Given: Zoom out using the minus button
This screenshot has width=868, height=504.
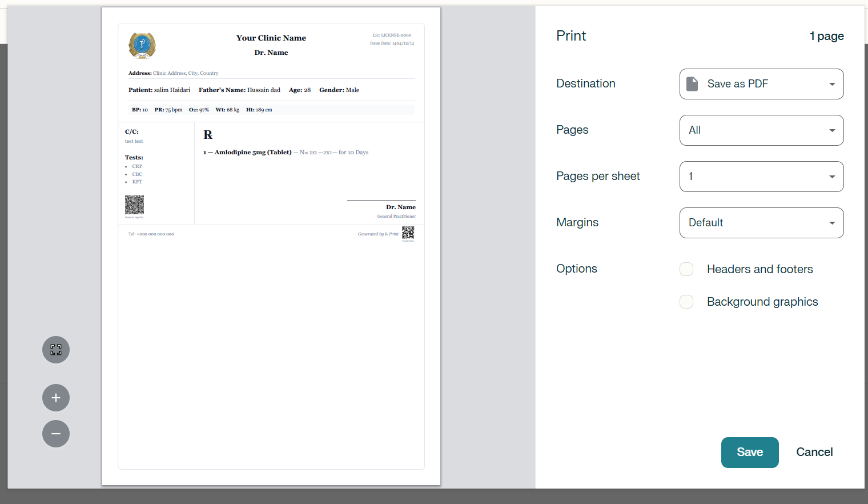Looking at the screenshot, I should (55, 434).
